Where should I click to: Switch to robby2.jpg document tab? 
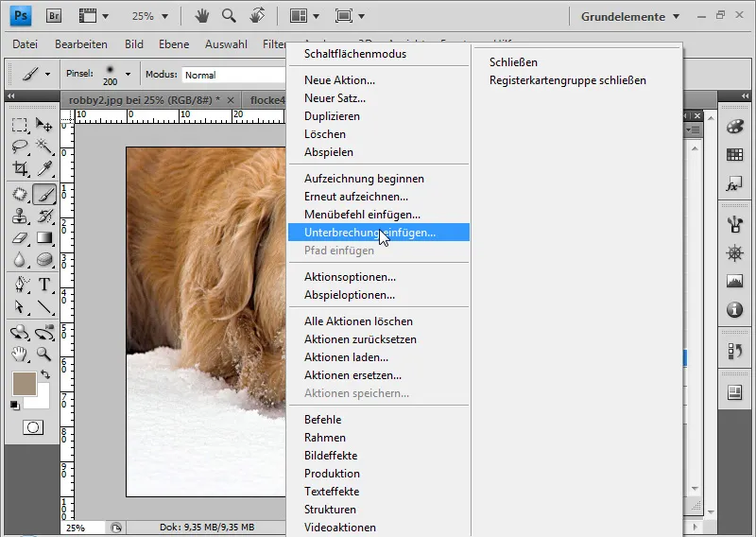pos(145,100)
